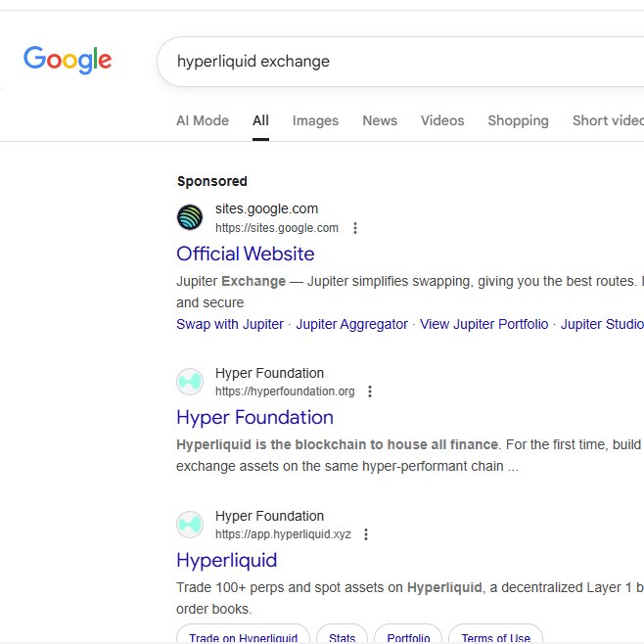
Task: Open the View Jupiter Portfolio sitelink
Action: pos(483,324)
